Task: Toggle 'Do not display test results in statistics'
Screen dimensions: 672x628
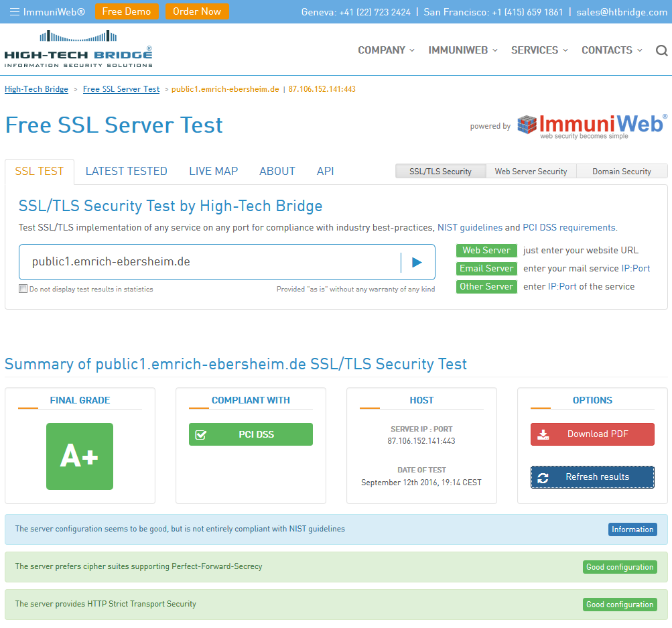Action: pyautogui.click(x=23, y=288)
